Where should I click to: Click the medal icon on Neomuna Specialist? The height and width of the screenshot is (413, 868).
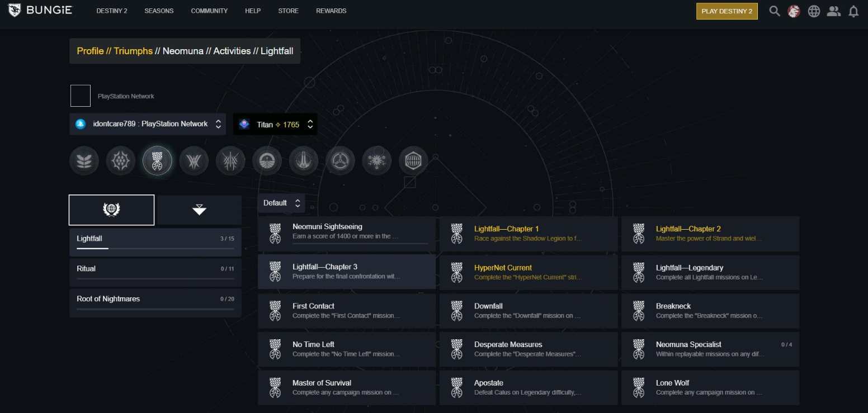click(638, 349)
